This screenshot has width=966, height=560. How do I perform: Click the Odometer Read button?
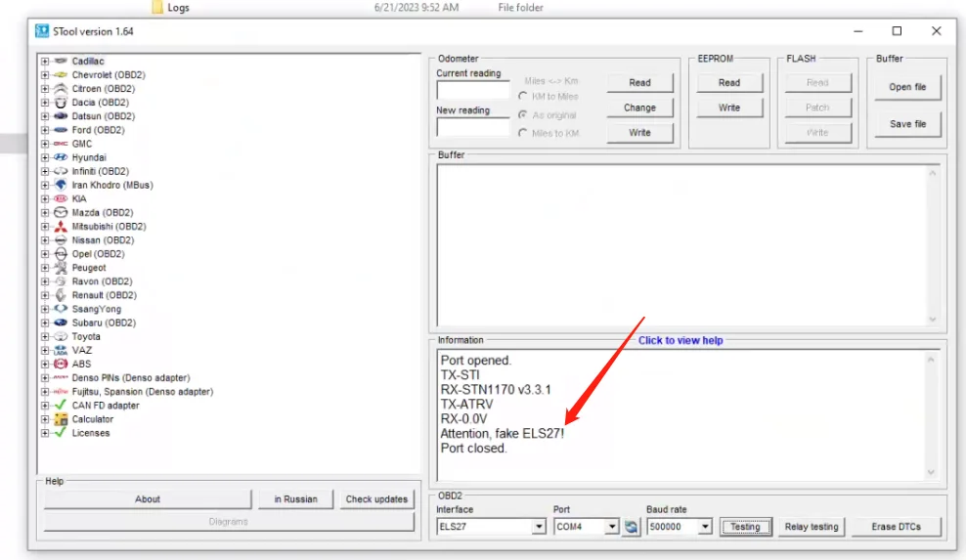[639, 82]
